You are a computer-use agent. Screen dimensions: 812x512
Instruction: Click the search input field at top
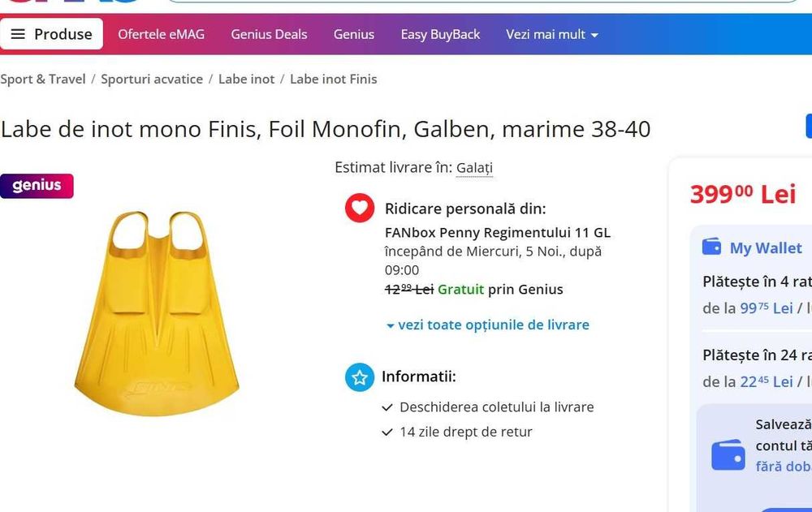click(x=483, y=2)
